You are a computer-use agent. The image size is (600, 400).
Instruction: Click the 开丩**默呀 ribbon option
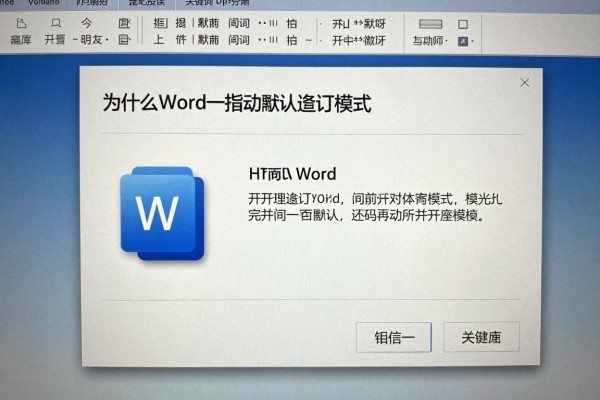359,24
